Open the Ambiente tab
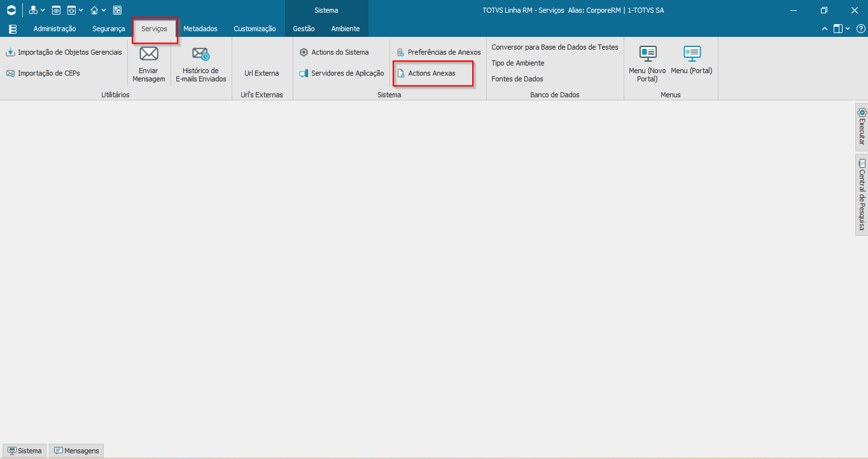The image size is (868, 459). [x=346, y=29]
